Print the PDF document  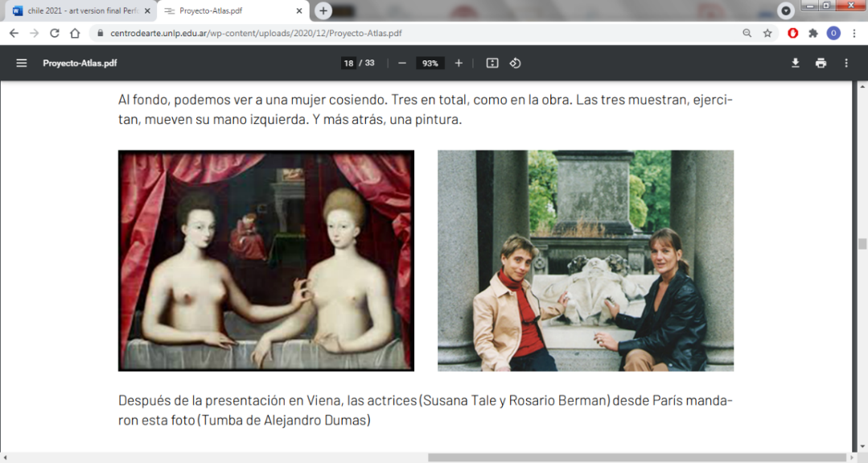tap(821, 63)
